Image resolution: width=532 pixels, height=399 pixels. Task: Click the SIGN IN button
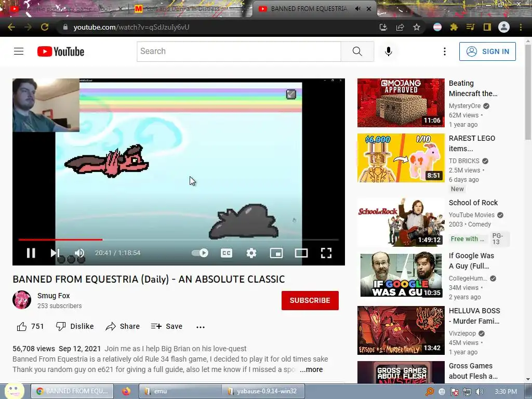(x=487, y=51)
